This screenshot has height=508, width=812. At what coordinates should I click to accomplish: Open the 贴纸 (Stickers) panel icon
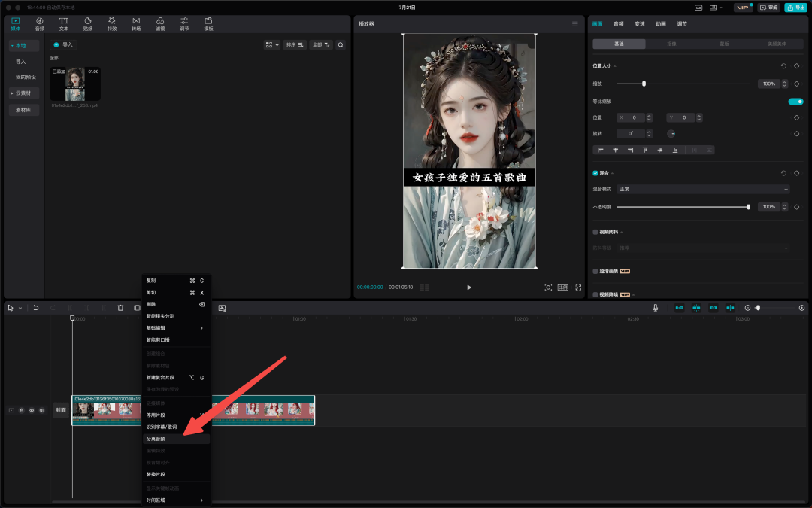tap(88, 24)
